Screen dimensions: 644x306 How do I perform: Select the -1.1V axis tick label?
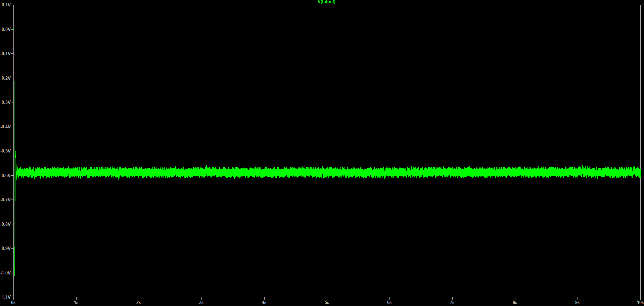[x=5, y=297]
